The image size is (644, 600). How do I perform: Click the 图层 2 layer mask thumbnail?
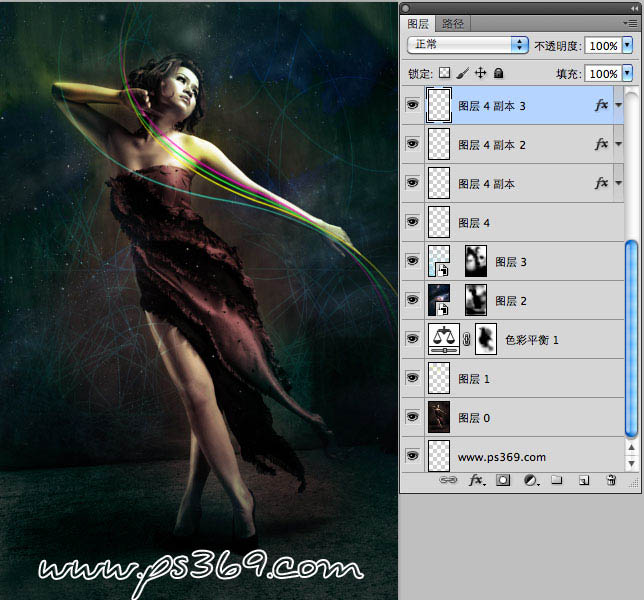click(x=476, y=300)
